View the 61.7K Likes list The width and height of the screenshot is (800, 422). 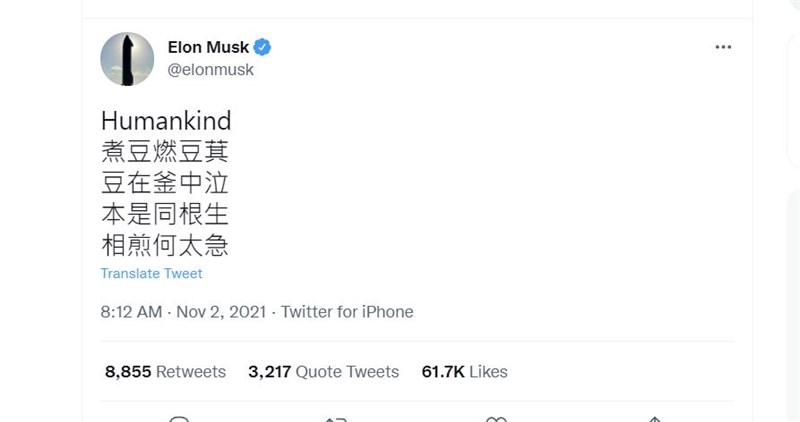click(x=464, y=372)
